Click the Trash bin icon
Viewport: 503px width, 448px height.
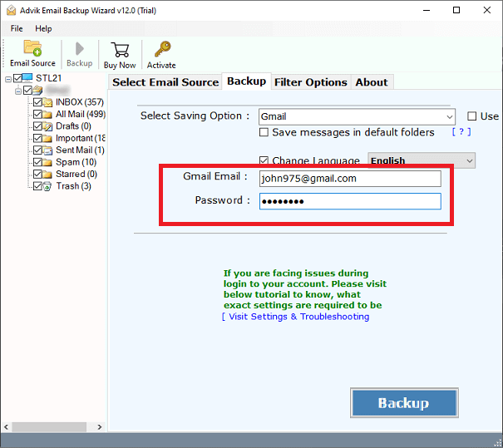pyautogui.click(x=47, y=186)
